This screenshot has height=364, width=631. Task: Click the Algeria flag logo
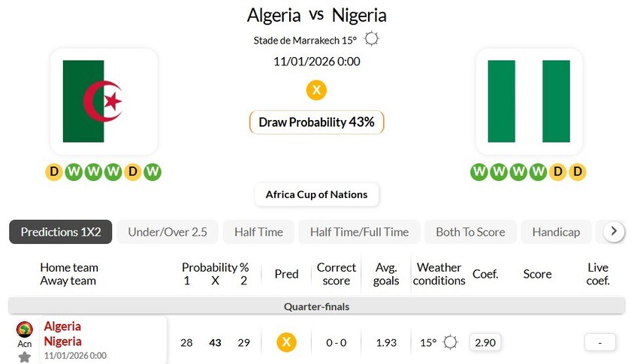pos(104,101)
